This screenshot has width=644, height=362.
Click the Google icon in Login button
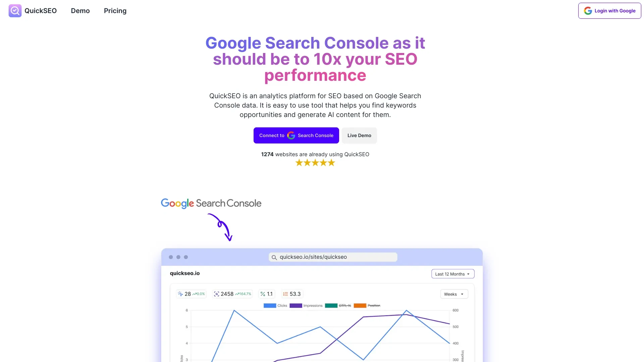588,11
